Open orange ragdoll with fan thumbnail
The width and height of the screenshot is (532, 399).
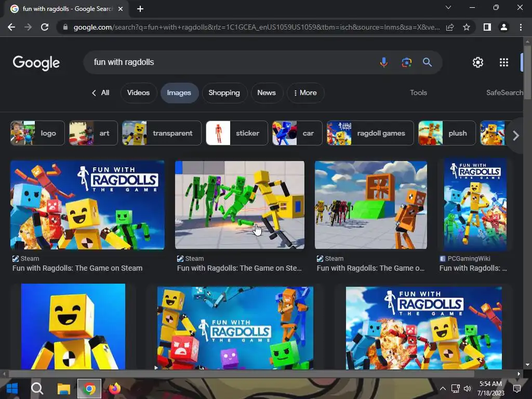[371, 205]
